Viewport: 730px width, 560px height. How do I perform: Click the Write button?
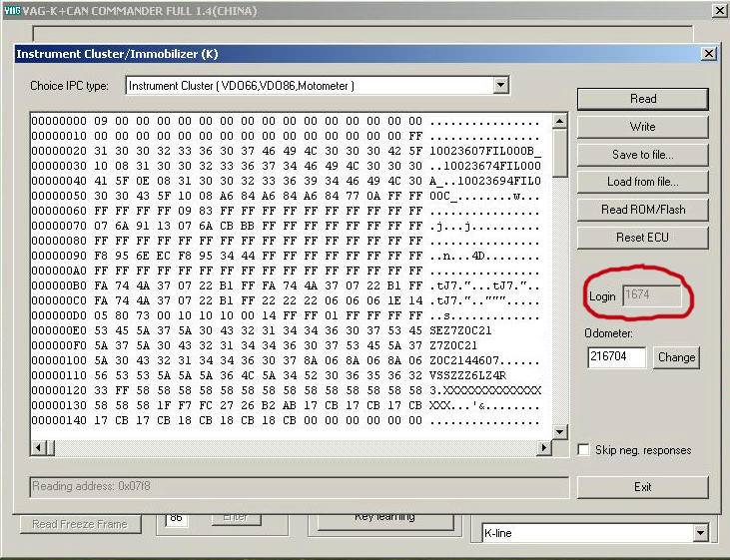(x=642, y=127)
